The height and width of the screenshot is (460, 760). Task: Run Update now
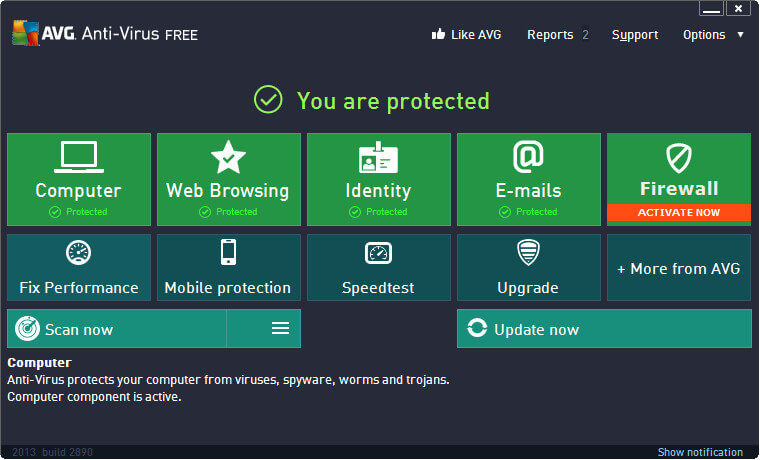(x=604, y=329)
